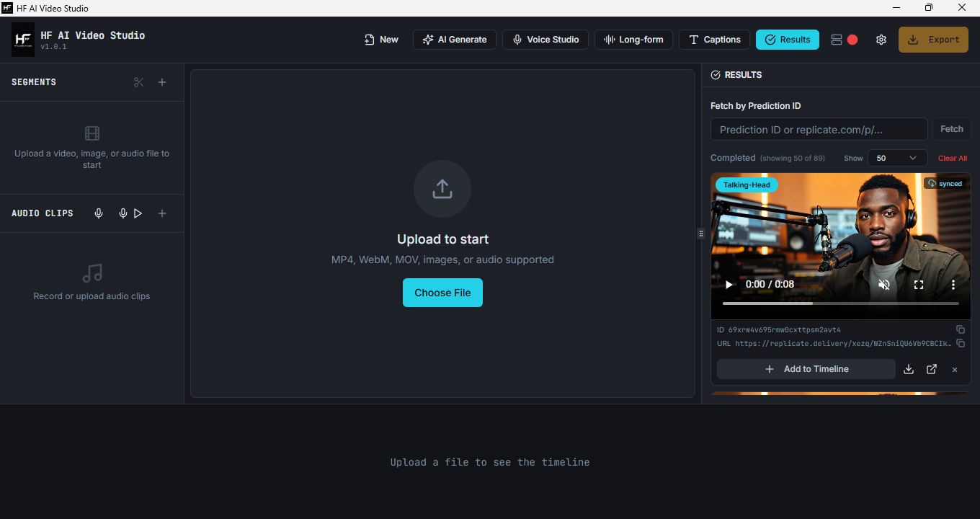Click the AUDIO CLIPS panel heading

(x=43, y=213)
